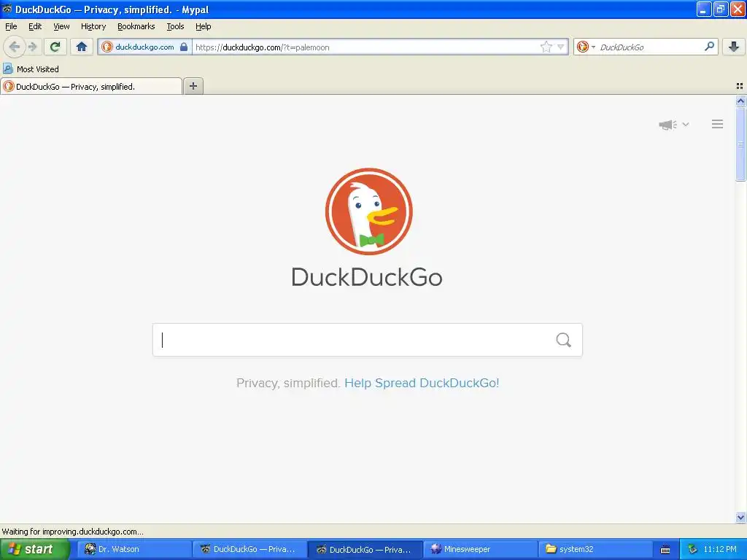Open the History menu
This screenshot has width=747, height=560.
[93, 26]
